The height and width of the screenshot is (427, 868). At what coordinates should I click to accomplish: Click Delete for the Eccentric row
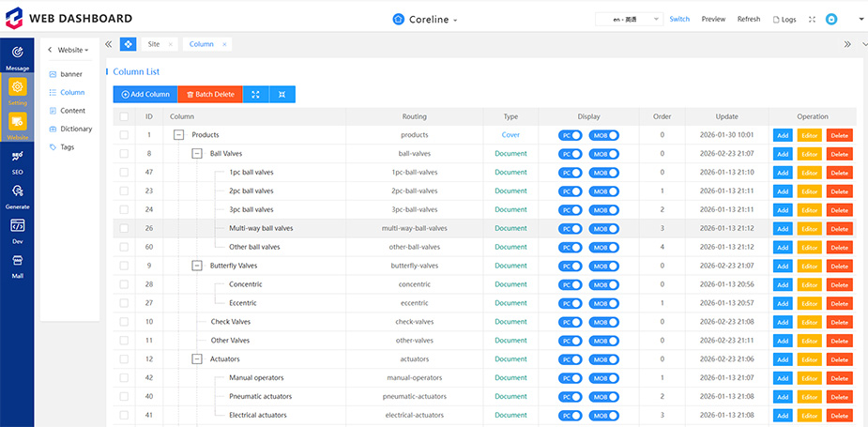(839, 303)
